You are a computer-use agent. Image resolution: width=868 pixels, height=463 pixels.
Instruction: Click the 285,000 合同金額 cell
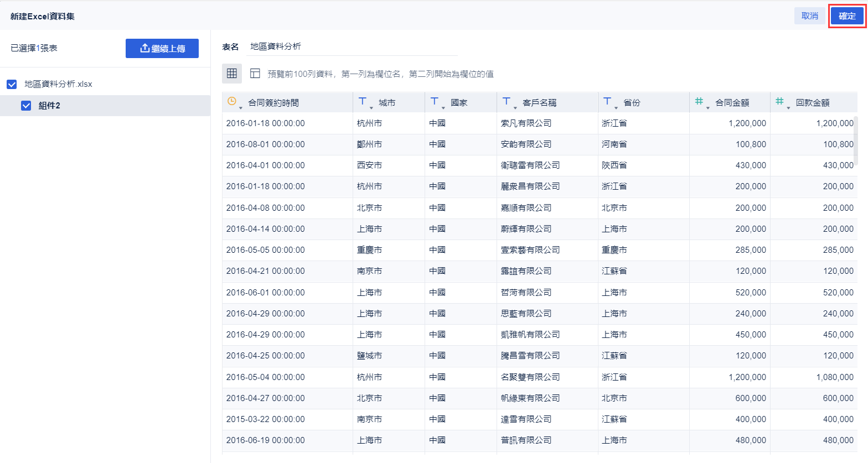pos(730,250)
